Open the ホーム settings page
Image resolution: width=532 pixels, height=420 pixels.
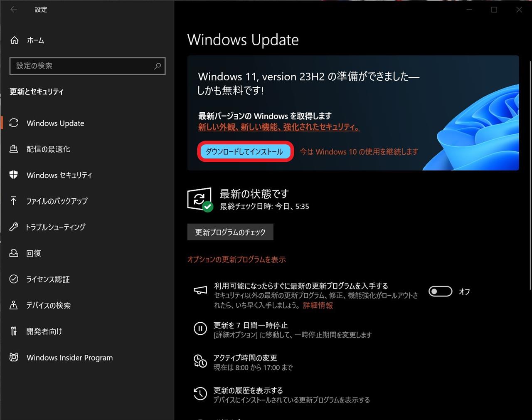point(35,40)
